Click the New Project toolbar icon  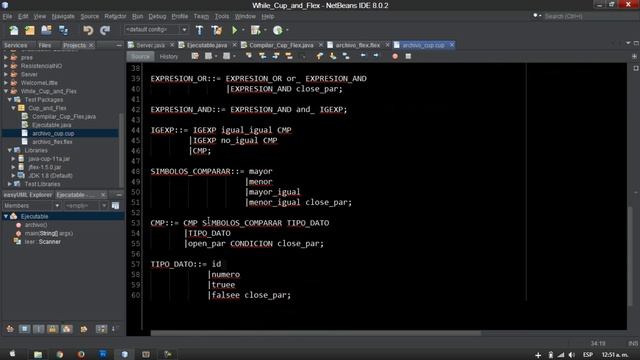click(x=30, y=30)
